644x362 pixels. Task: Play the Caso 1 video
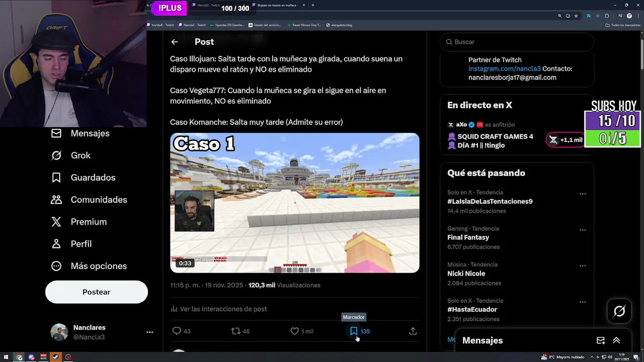point(295,203)
